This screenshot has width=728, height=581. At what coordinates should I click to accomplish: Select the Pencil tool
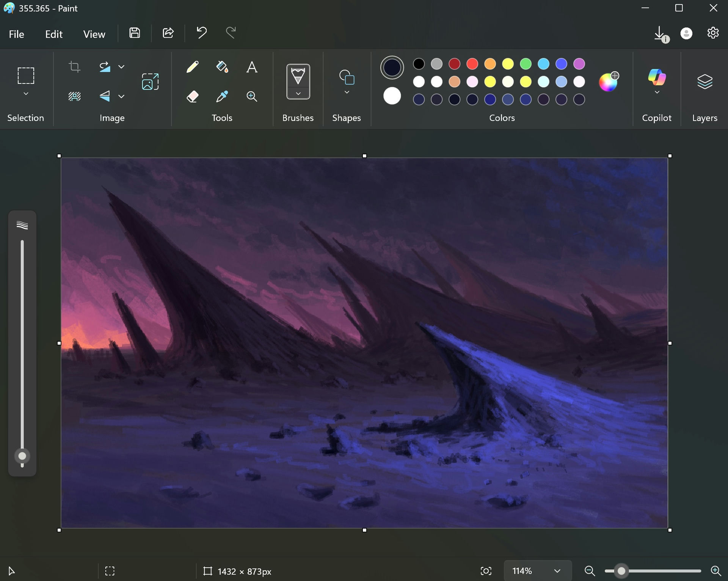(x=193, y=67)
